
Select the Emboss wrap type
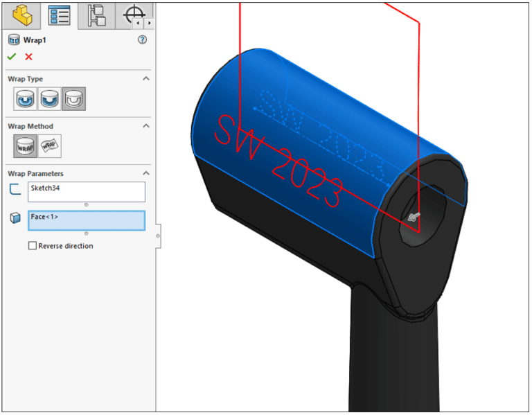pos(26,99)
